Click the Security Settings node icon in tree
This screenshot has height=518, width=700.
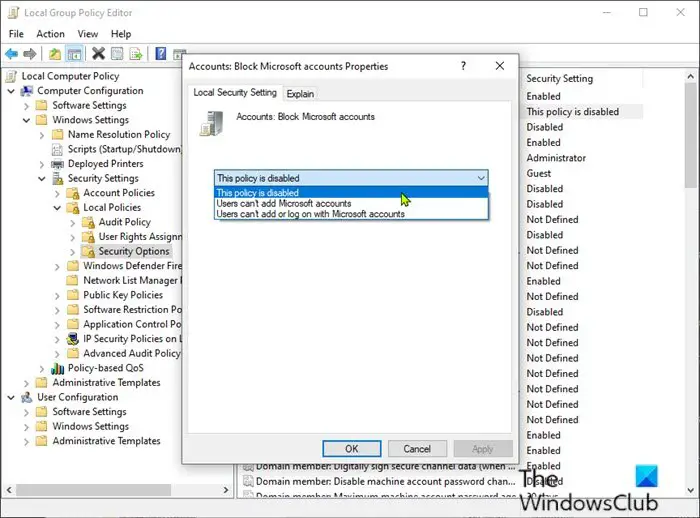tap(58, 179)
